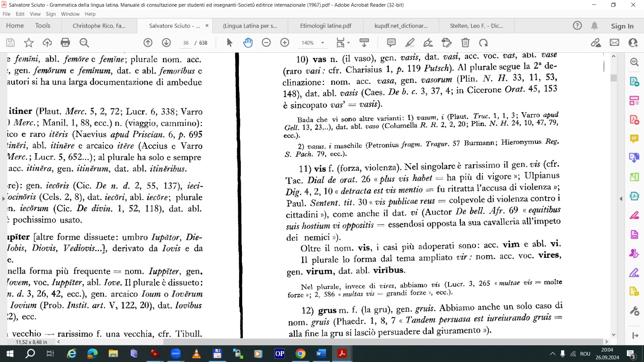Go to next page arrow
The height and width of the screenshot is (362, 644).
[166, 43]
